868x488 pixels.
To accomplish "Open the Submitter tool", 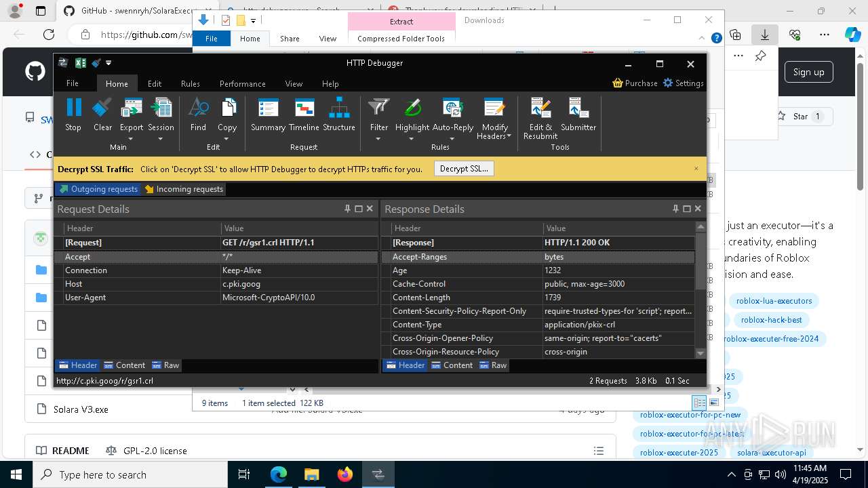I will 578,114.
